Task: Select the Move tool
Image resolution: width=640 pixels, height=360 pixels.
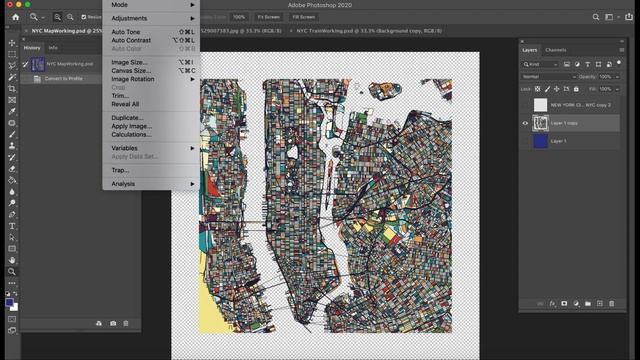Action: point(12,43)
